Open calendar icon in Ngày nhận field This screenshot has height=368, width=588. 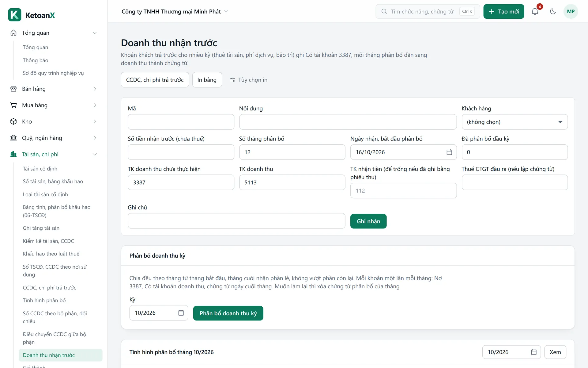click(449, 152)
